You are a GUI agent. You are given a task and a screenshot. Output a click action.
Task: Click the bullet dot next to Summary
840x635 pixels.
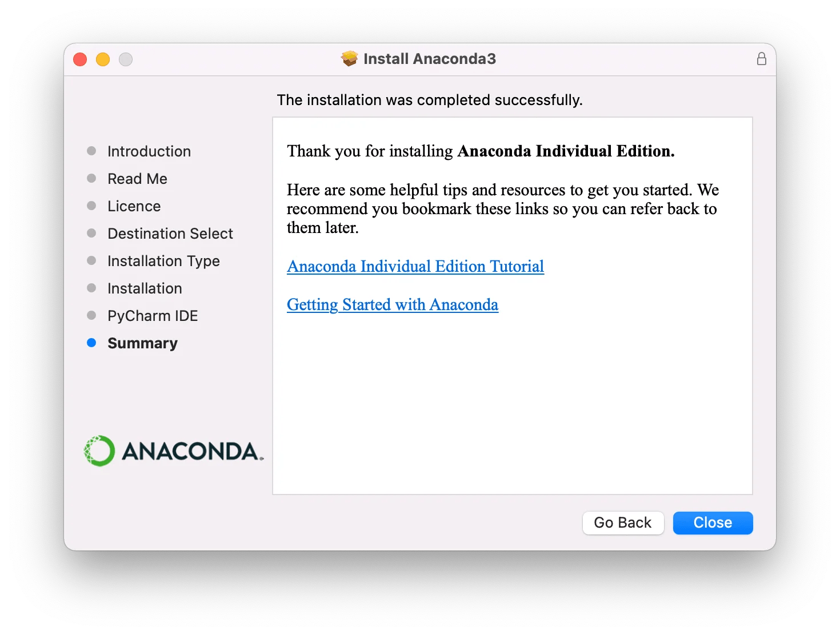coord(92,343)
